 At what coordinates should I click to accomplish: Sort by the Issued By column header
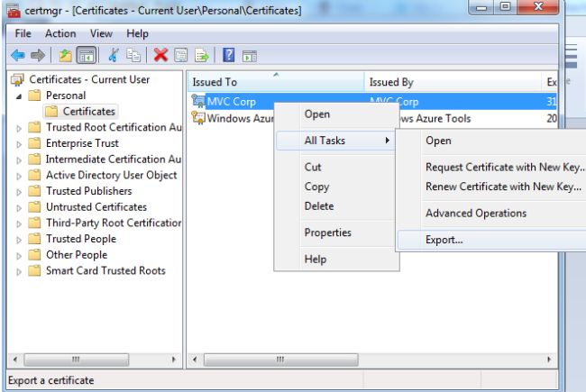[x=453, y=82]
